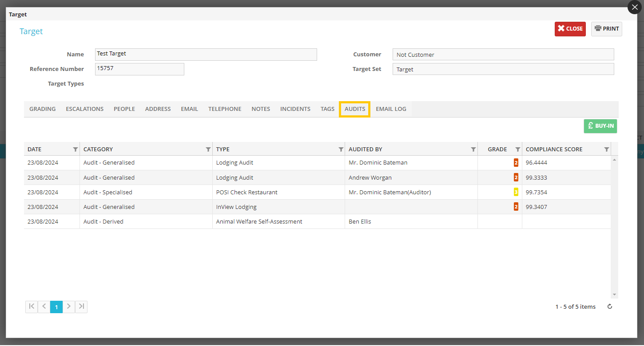Click the orange grade 2 badge in first row

516,163
